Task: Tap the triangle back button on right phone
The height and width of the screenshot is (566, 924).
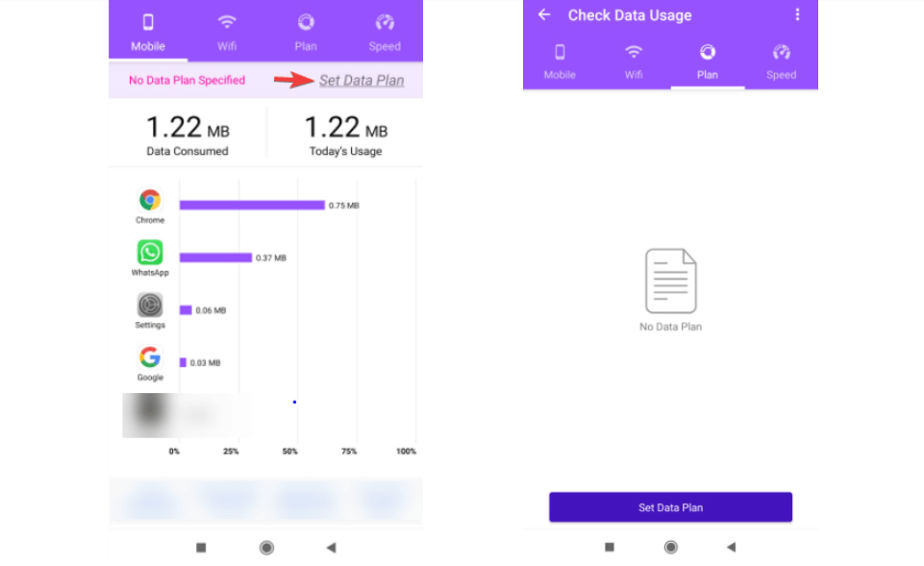Action: tap(732, 547)
